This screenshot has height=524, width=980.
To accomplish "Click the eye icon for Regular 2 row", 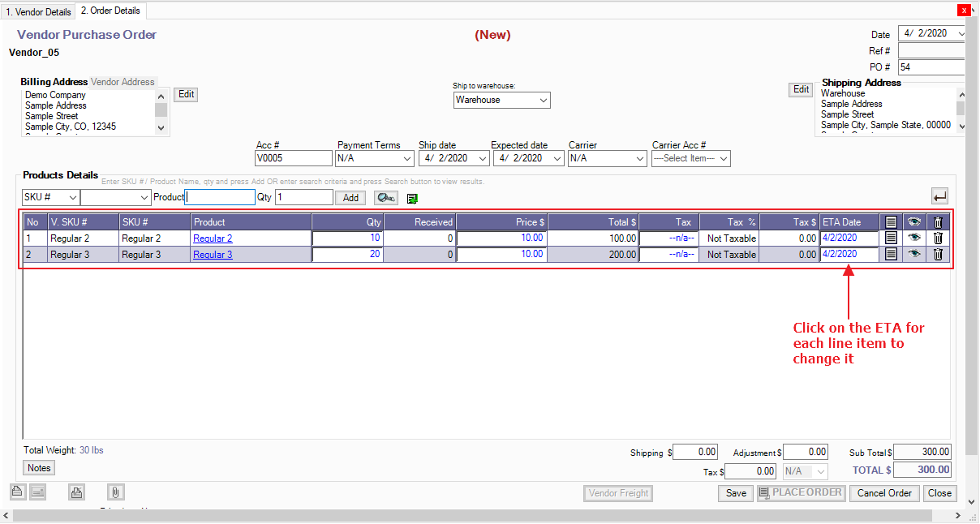I will [x=914, y=238].
